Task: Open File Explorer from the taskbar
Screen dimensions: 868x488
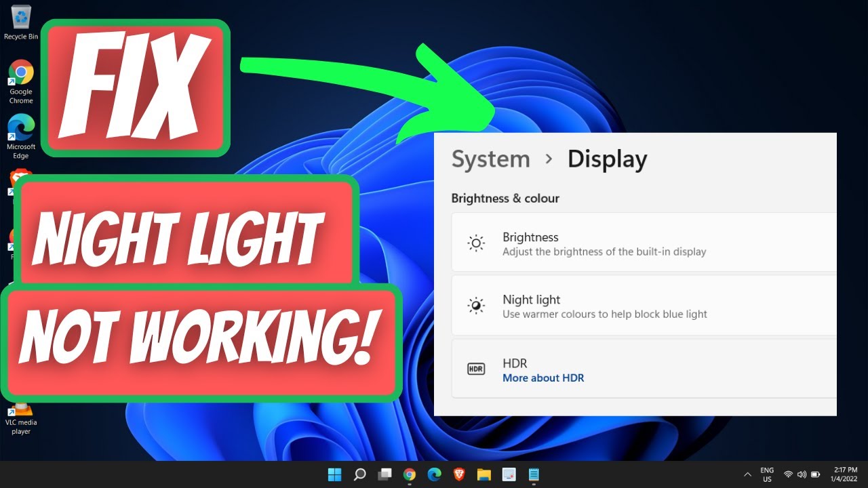Action: 484,474
